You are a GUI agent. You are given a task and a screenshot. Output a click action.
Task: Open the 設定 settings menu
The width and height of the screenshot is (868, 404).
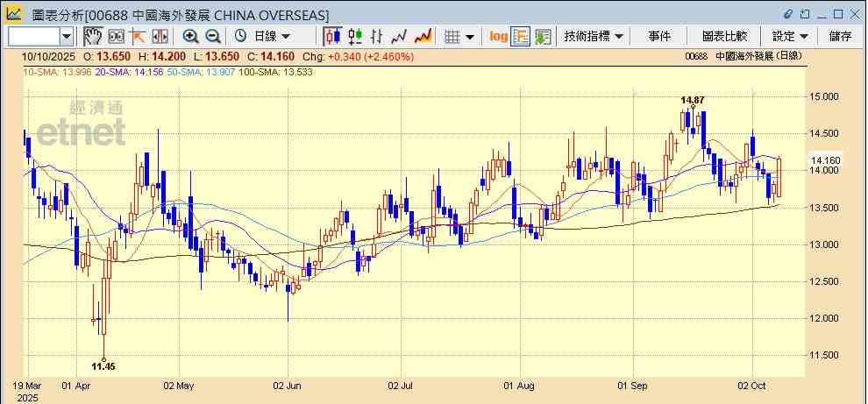790,36
